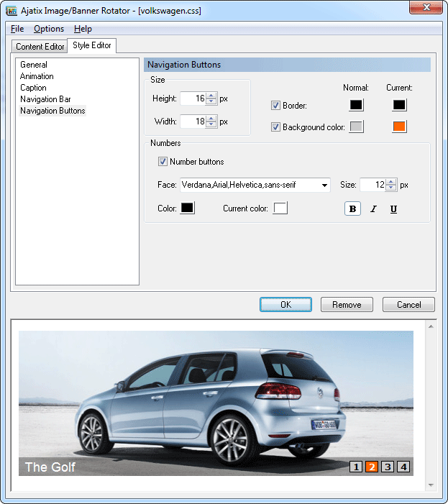Toggle bold font style button
Screen dimensions: 448x504
coord(352,209)
